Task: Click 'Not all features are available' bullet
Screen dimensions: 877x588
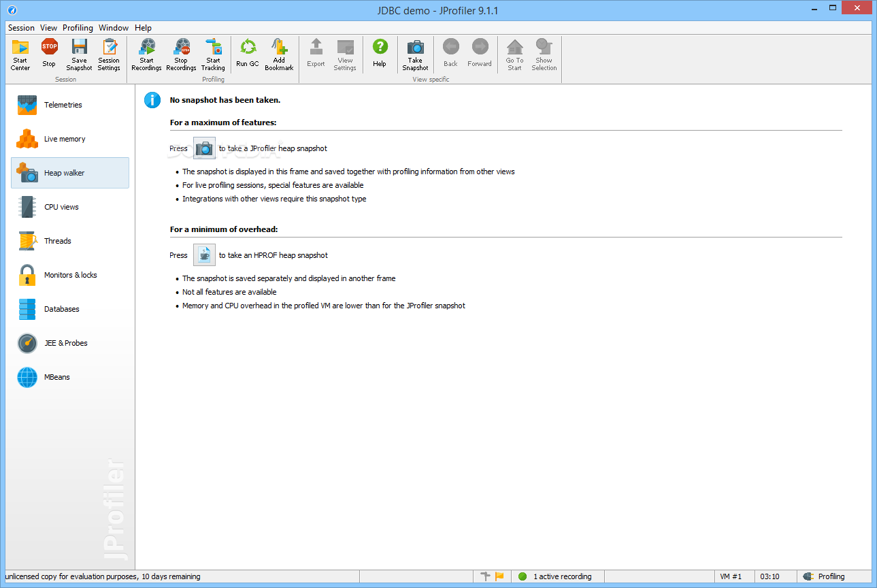Action: [x=229, y=292]
